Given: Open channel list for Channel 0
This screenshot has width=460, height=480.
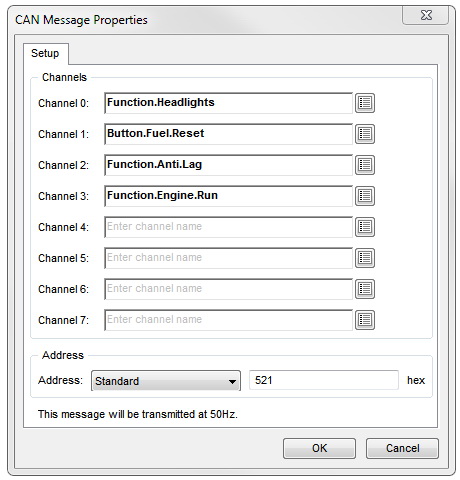Looking at the screenshot, I should (365, 103).
